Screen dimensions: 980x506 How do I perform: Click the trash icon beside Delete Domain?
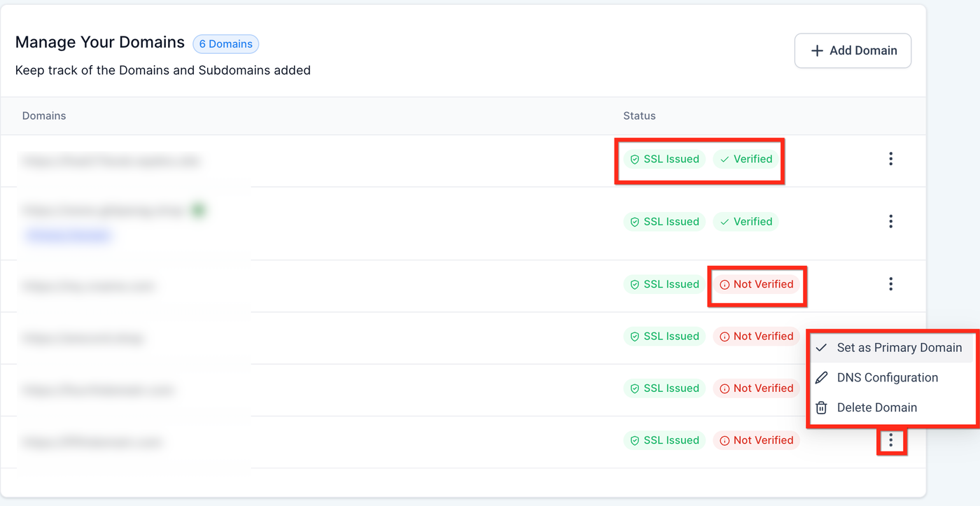point(822,407)
